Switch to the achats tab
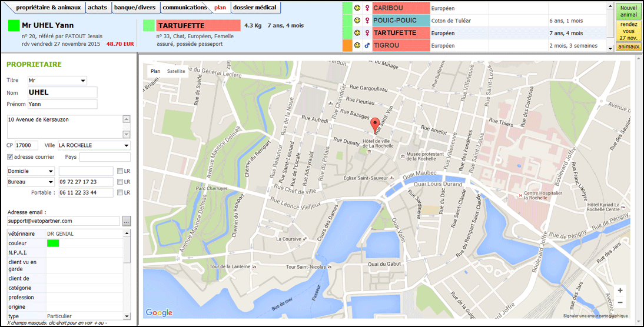This screenshot has height=327, width=644. click(98, 8)
